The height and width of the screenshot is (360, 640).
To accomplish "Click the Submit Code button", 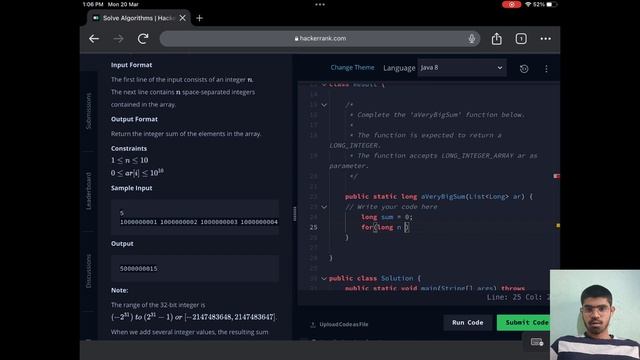I will pyautogui.click(x=524, y=322).
